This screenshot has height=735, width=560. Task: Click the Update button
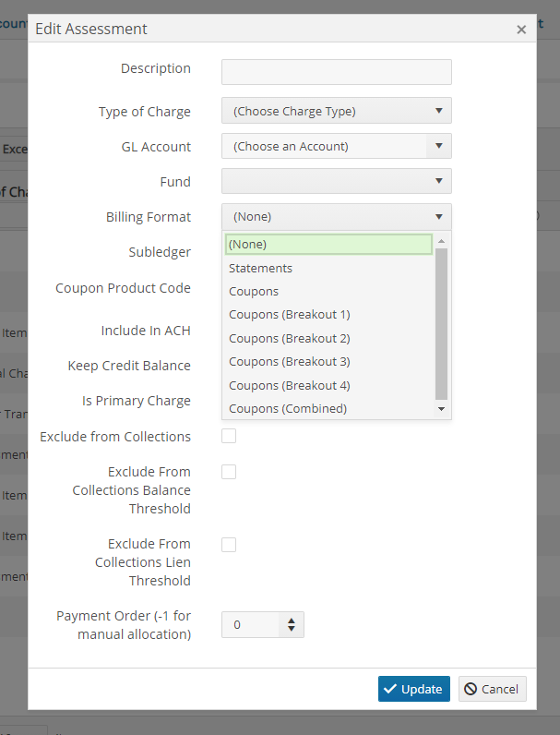click(x=414, y=689)
